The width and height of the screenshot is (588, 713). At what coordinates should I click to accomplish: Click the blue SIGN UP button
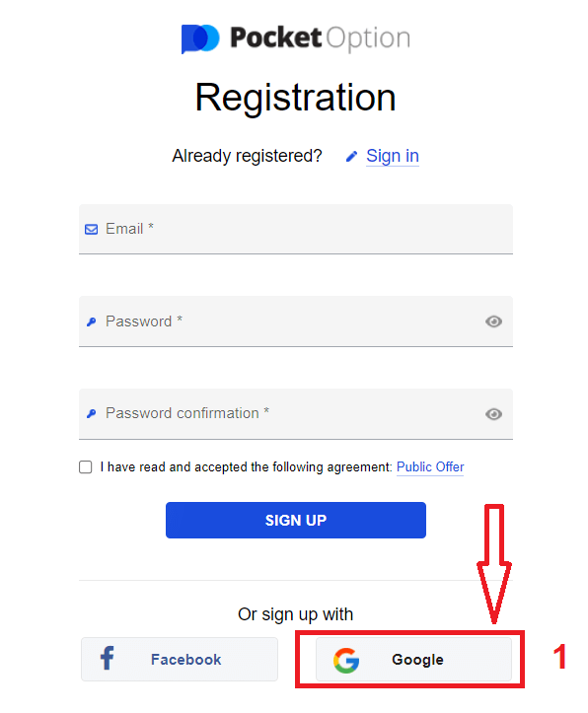[296, 520]
